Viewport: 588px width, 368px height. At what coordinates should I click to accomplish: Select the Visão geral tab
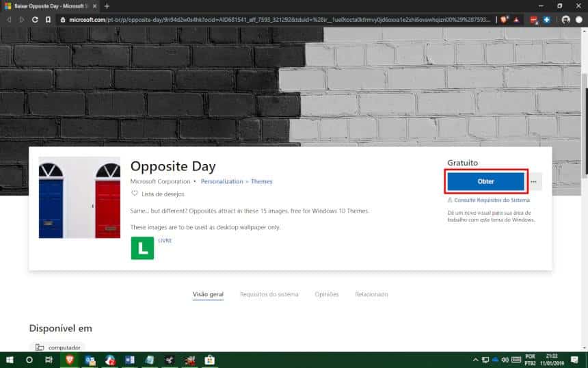pos(208,295)
